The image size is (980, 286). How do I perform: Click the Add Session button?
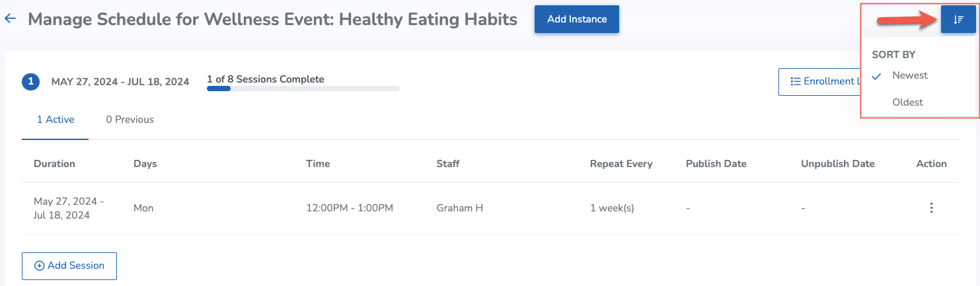69,266
